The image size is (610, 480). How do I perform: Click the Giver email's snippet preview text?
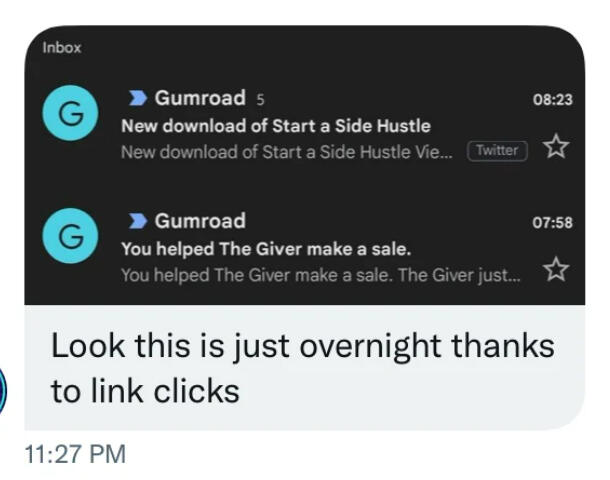[321, 275]
